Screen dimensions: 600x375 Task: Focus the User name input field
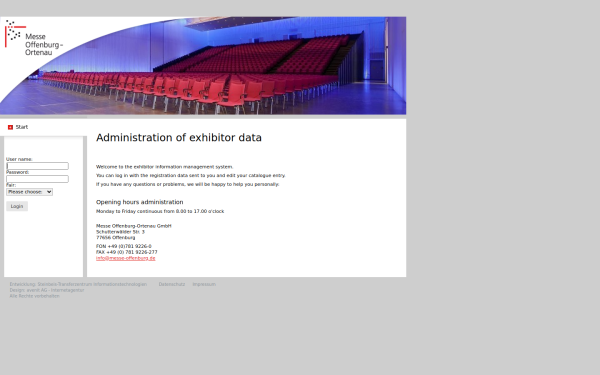[x=38, y=166]
